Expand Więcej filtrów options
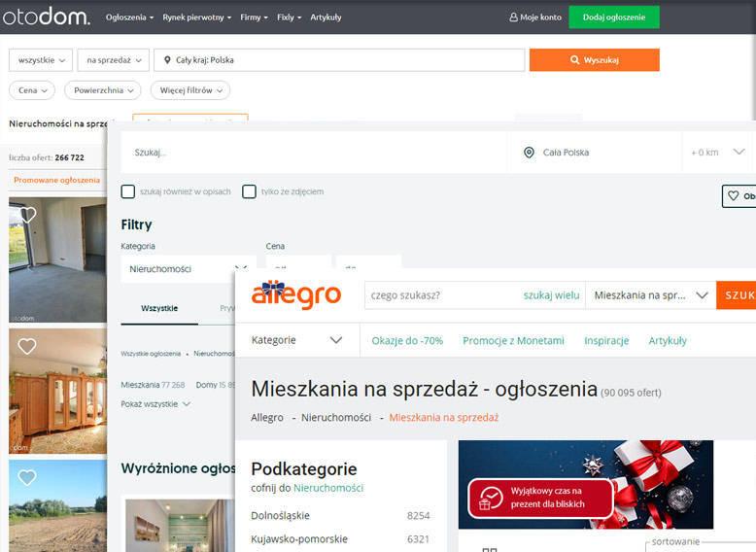The width and height of the screenshot is (756, 552). (190, 90)
